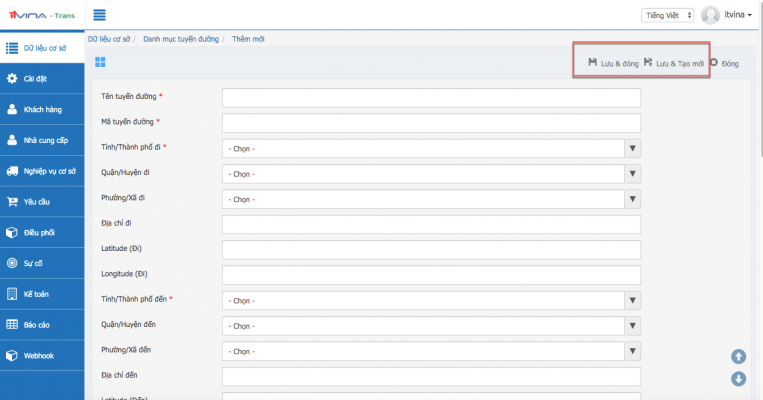The width and height of the screenshot is (763, 400).
Task: Open Cài đặt settings in sidebar
Action: (42, 78)
